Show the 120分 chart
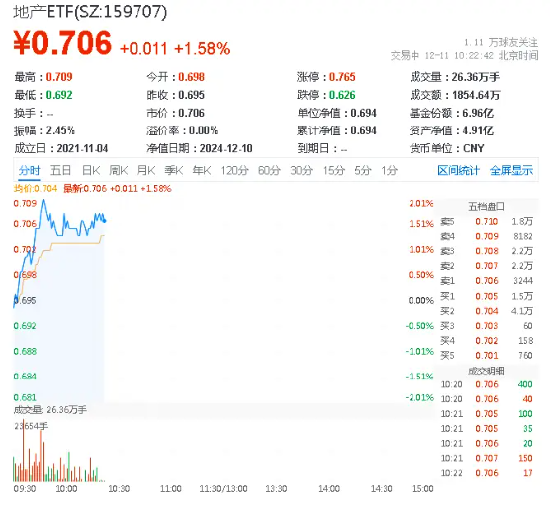 click(234, 171)
